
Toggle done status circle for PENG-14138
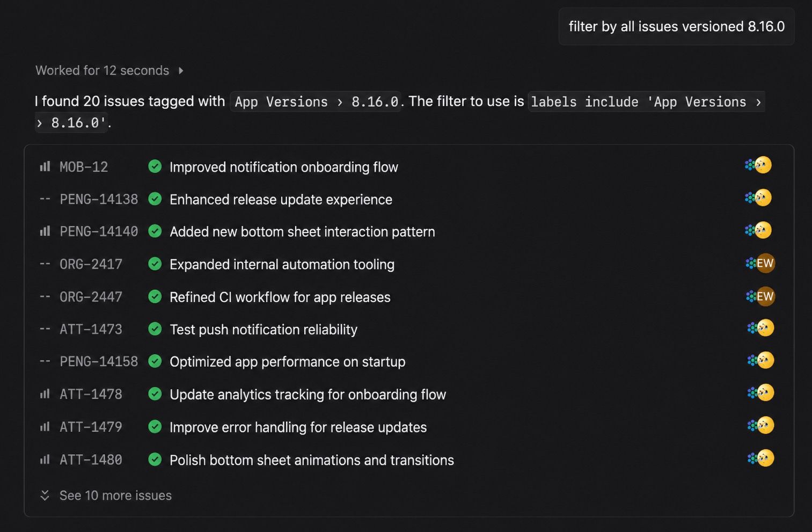tap(155, 199)
